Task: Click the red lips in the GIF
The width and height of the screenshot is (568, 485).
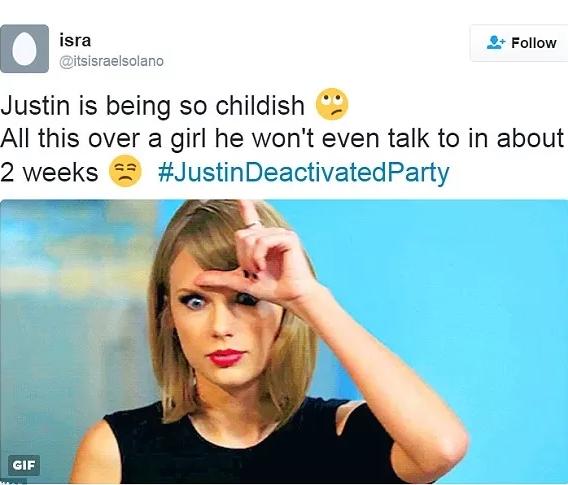Action: pyautogui.click(x=226, y=357)
